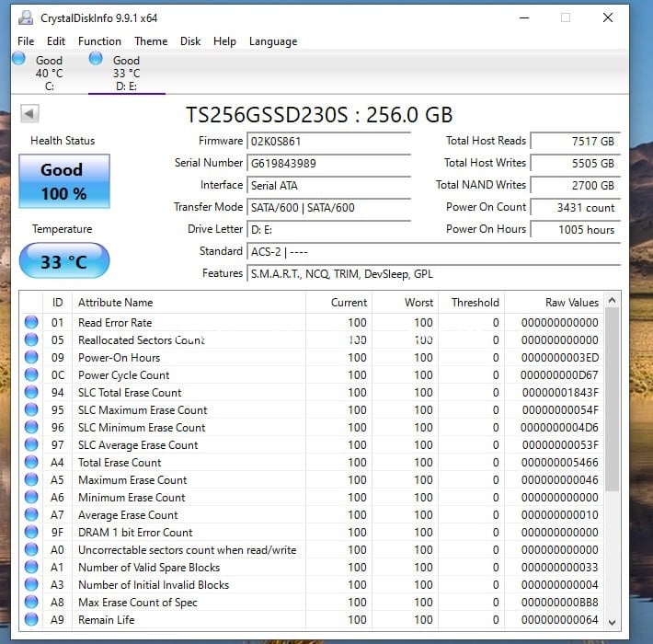
Task: Click the previous disk arrow button
Action: (29, 113)
